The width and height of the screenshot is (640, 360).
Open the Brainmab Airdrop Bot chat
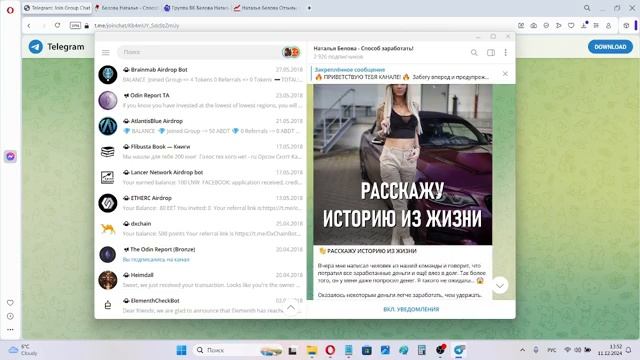200,74
